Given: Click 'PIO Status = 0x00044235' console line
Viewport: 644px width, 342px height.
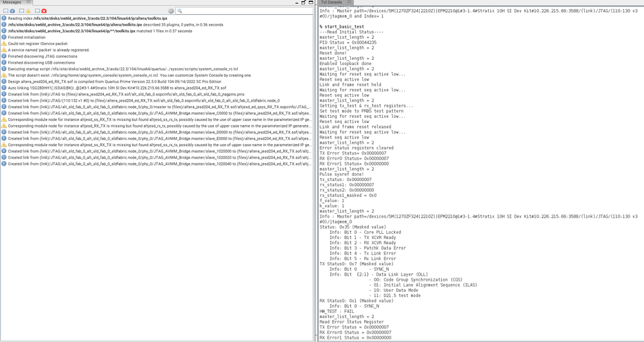Looking at the screenshot, I should click(348, 43).
